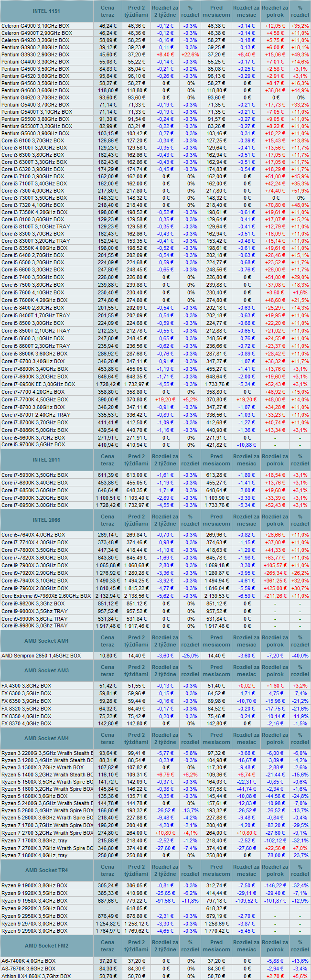Click 'Cena teraz' header in INTEL 1151 section

click(x=107, y=11)
